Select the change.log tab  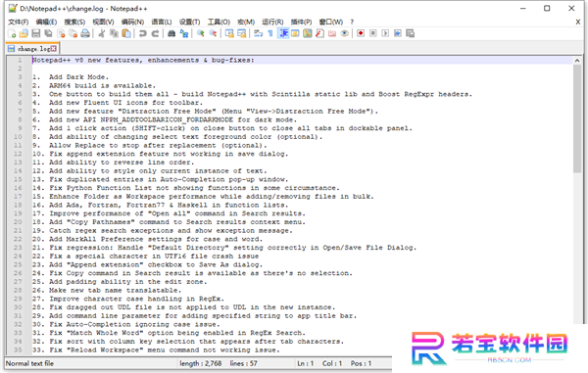click(33, 49)
